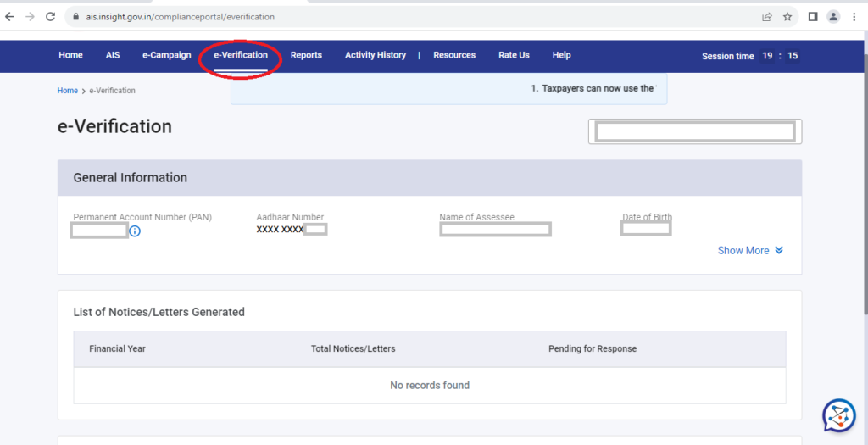
Task: Open Chrome three-dot menu
Action: tap(854, 16)
